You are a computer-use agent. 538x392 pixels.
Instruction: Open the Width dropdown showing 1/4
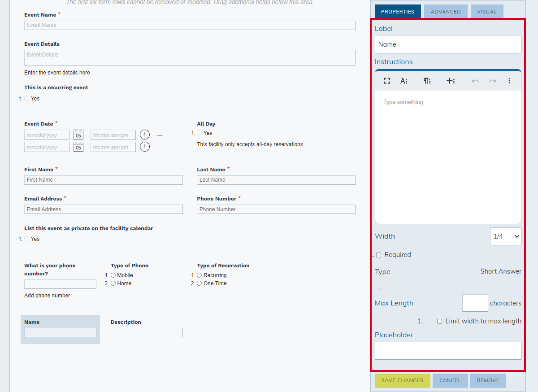[506, 236]
